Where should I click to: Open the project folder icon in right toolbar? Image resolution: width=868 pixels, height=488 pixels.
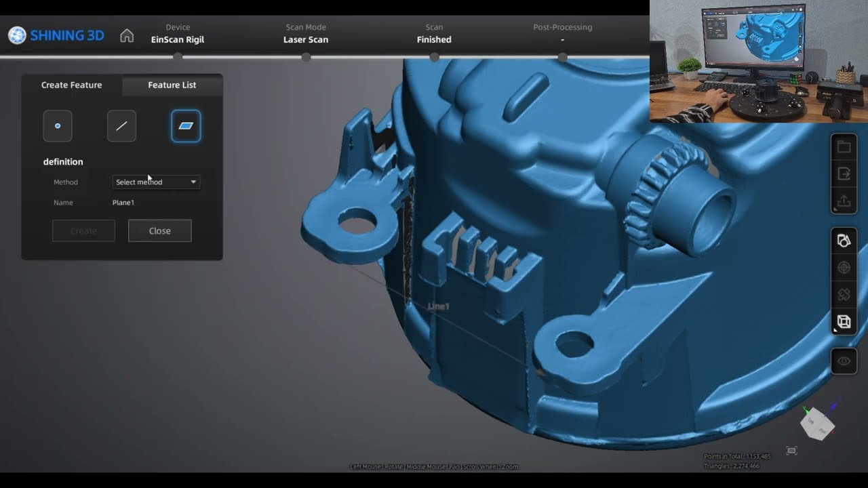pos(844,147)
